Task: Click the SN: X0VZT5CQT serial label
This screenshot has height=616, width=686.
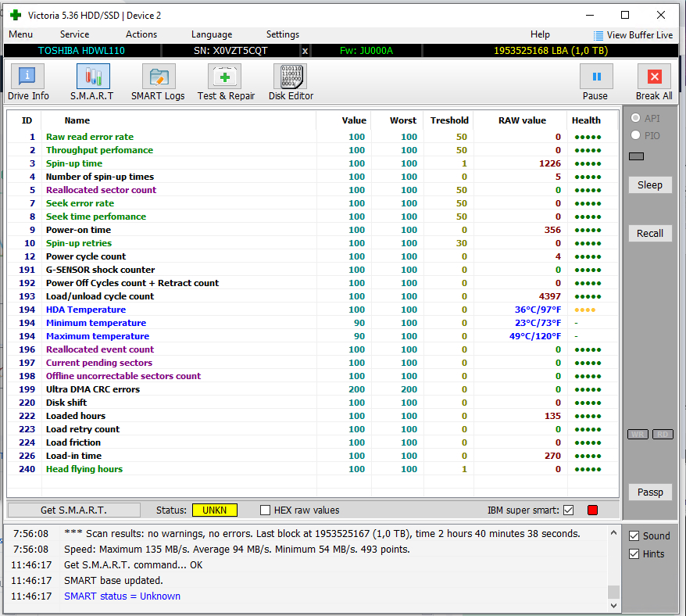Action: pyautogui.click(x=230, y=51)
